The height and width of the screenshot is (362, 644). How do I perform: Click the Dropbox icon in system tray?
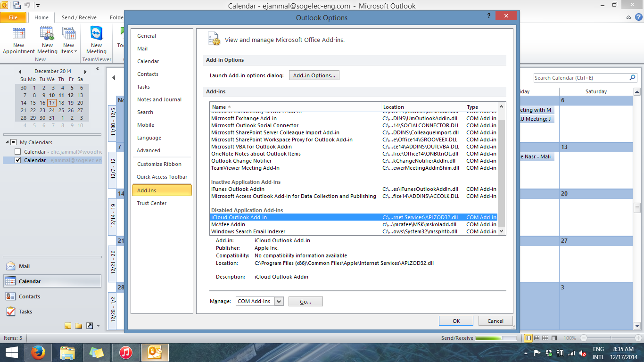click(548, 353)
